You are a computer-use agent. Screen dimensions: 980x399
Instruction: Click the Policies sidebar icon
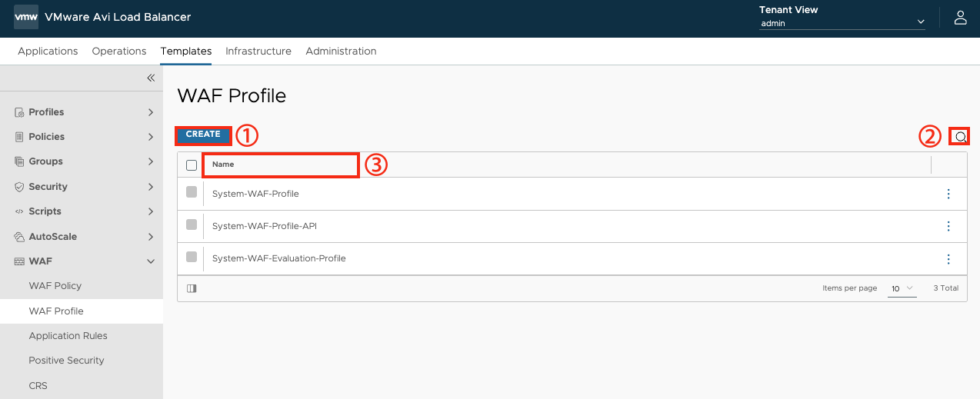(x=20, y=137)
